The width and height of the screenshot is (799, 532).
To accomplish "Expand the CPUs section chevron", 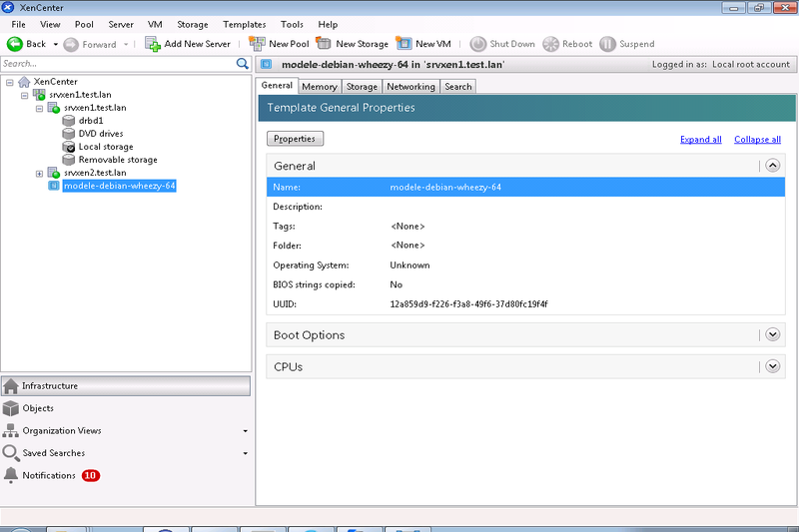I will 772,366.
